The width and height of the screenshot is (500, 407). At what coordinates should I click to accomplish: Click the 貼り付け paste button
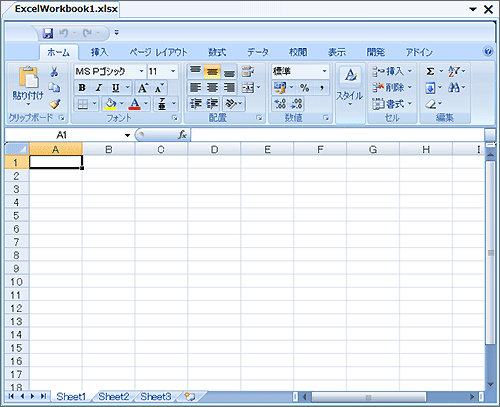tap(28, 86)
